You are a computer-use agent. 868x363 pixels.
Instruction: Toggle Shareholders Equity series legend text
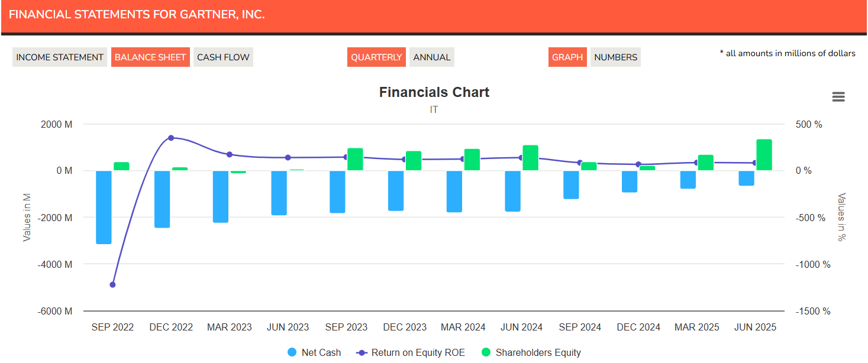(538, 352)
